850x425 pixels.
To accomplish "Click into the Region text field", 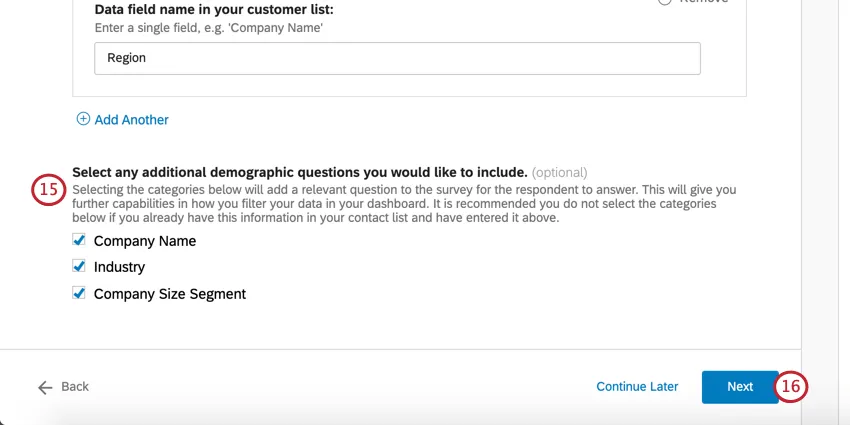I will point(397,58).
